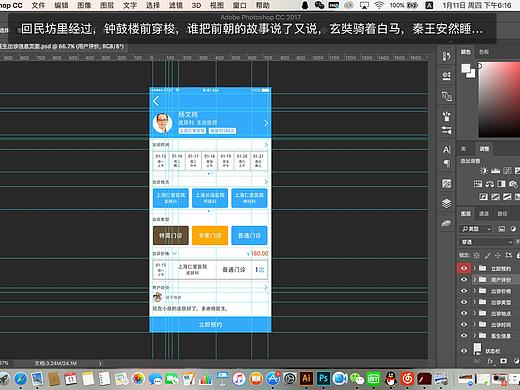This screenshot has width=520, height=390.
Task: Hide the 出诊地点 group layer
Action: click(x=464, y=313)
